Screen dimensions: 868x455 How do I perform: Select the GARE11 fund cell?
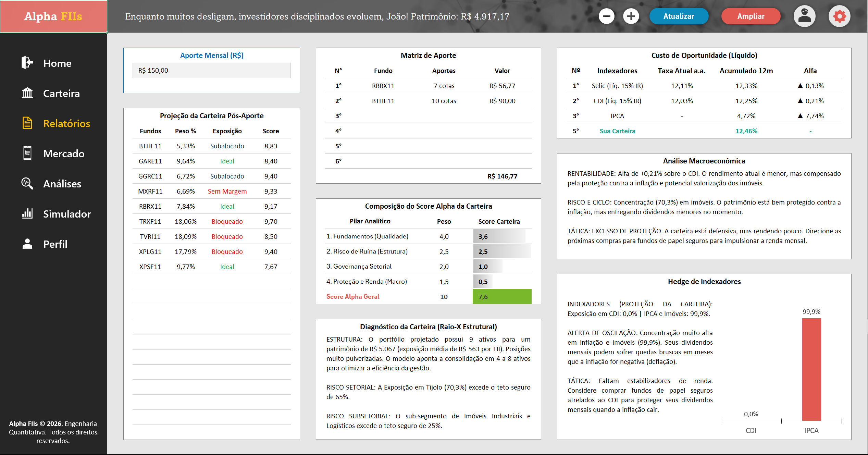point(150,161)
